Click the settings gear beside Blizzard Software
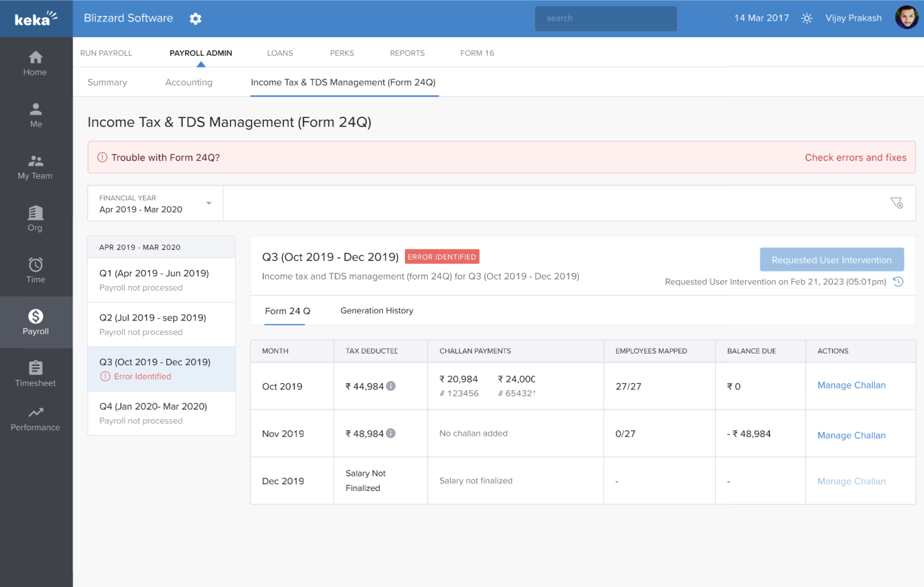Image resolution: width=924 pixels, height=587 pixels. point(195,19)
